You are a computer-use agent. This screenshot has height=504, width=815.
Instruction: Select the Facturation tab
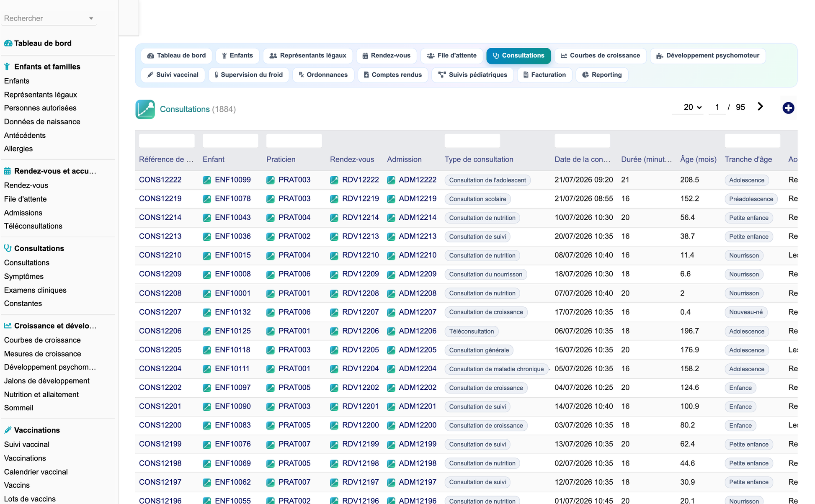point(544,75)
